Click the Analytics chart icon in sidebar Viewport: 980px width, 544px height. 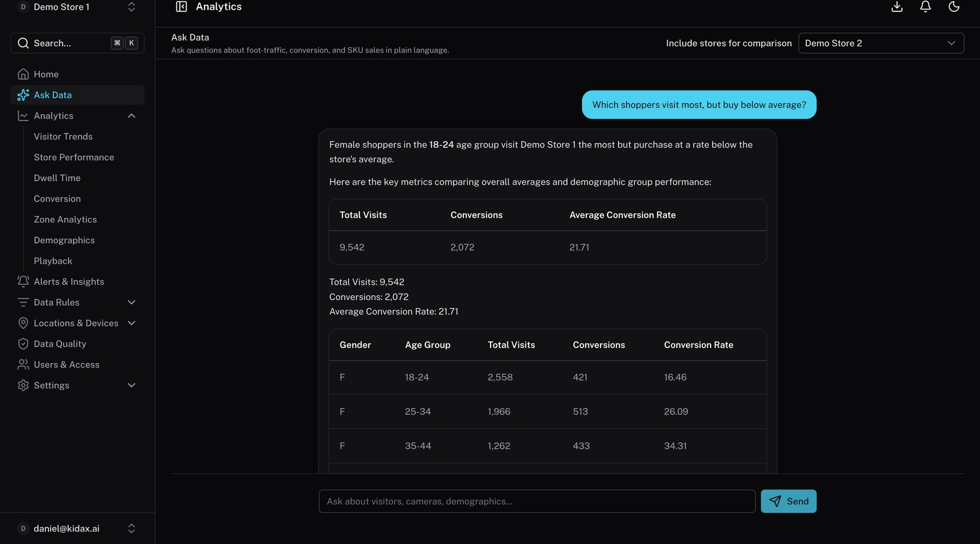click(x=23, y=115)
